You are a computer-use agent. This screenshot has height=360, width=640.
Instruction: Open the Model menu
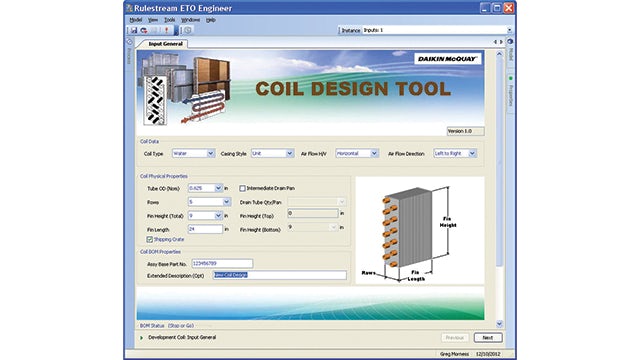click(136, 20)
